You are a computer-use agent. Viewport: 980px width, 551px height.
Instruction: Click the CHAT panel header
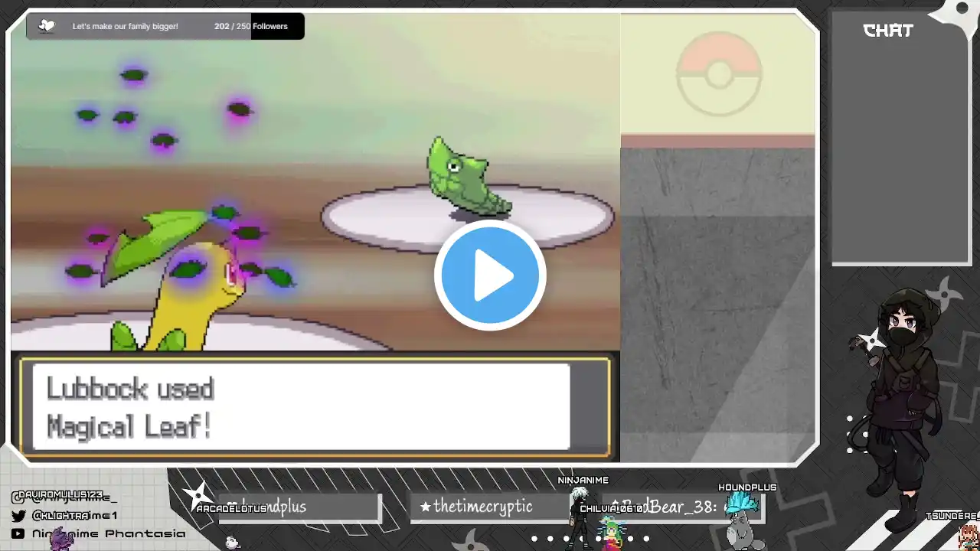[x=888, y=31]
